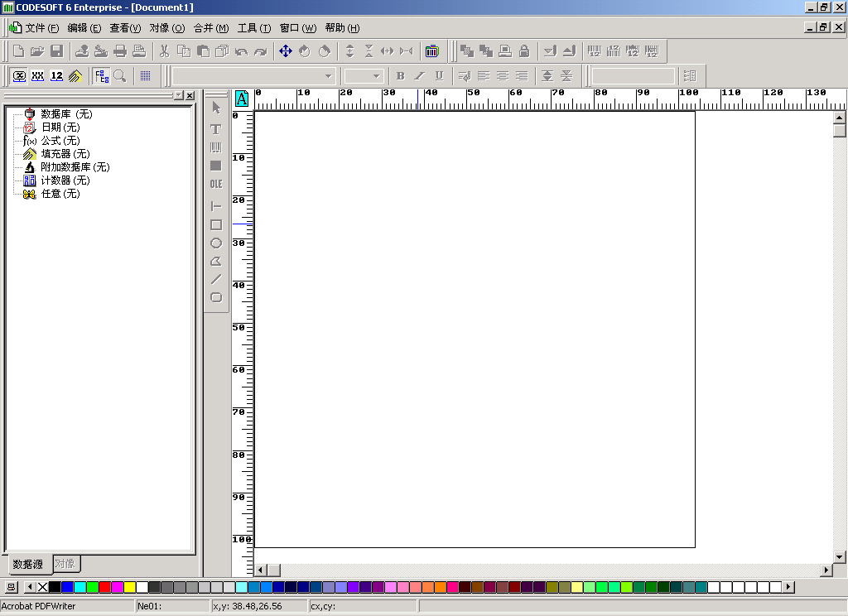Select the OLE object tool
This screenshot has width=848, height=616.
click(x=216, y=184)
